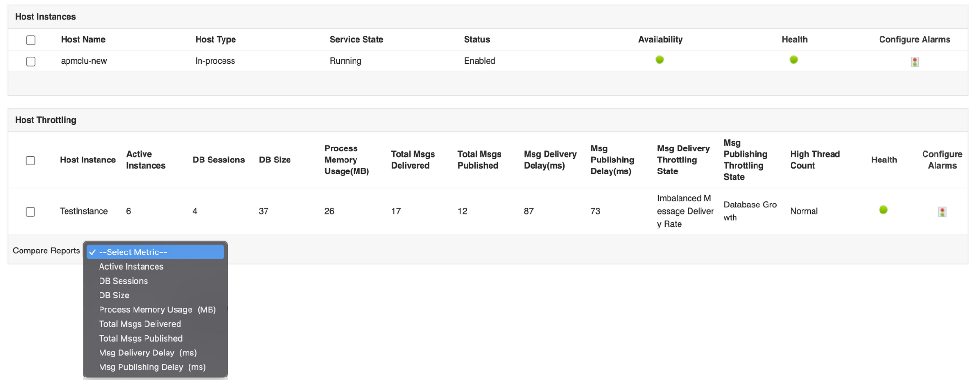The height and width of the screenshot is (388, 980).
Task: Choose Total Msgs Delivered metric option
Action: [x=140, y=324]
